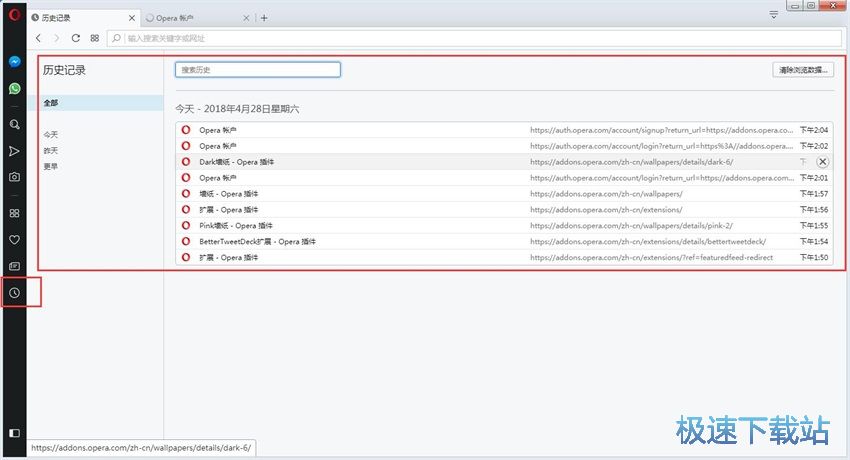Go forward with the forward arrow

point(56,38)
